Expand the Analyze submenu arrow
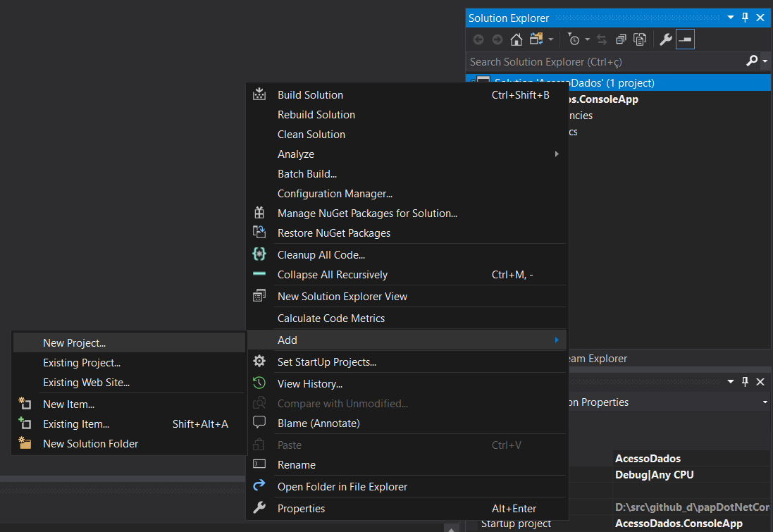Screen dimensions: 773x532 click(x=557, y=154)
